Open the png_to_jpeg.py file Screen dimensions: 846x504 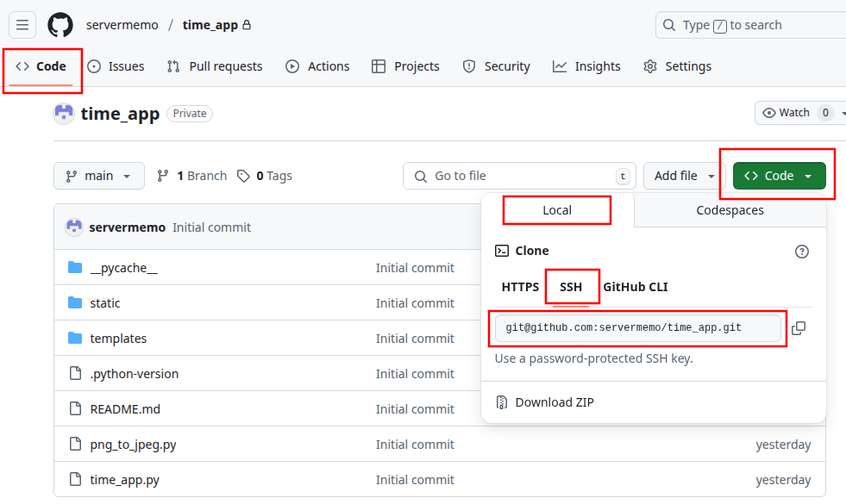click(134, 445)
